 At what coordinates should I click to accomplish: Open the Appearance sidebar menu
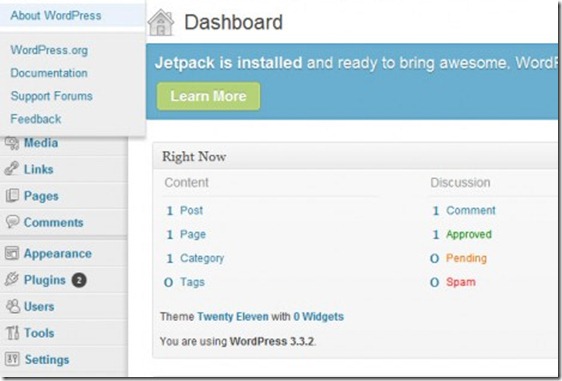click(58, 254)
